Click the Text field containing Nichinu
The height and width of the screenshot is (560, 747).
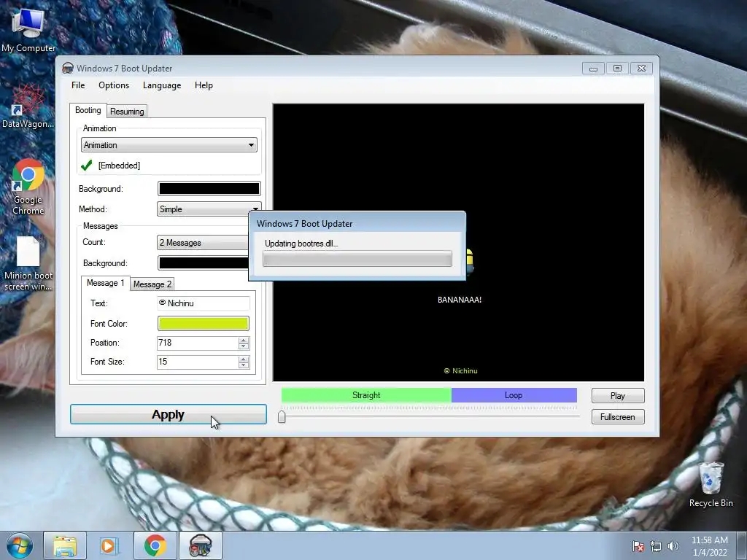click(204, 303)
